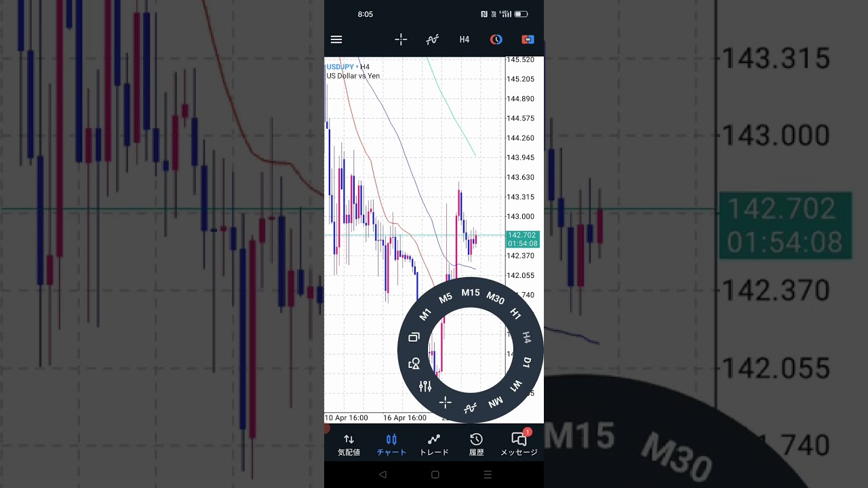
Task: Tap crosshair icon in the radial menu
Action: click(445, 403)
